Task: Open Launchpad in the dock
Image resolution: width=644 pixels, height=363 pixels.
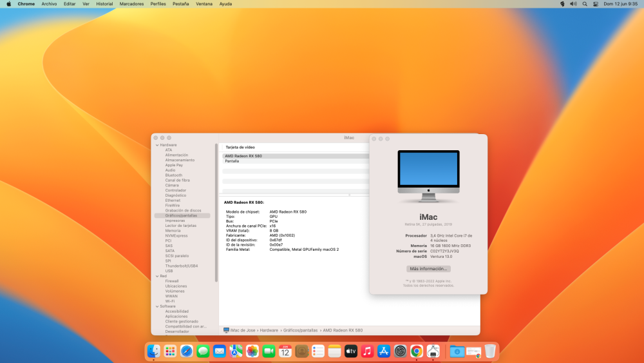Action: coord(170,351)
